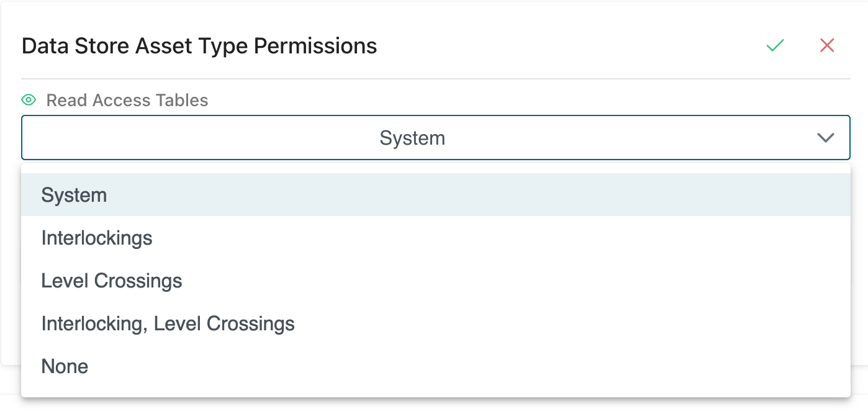Click the Read Access Tables label
Image resolution: width=868 pixels, height=411 pixels.
pos(127,100)
